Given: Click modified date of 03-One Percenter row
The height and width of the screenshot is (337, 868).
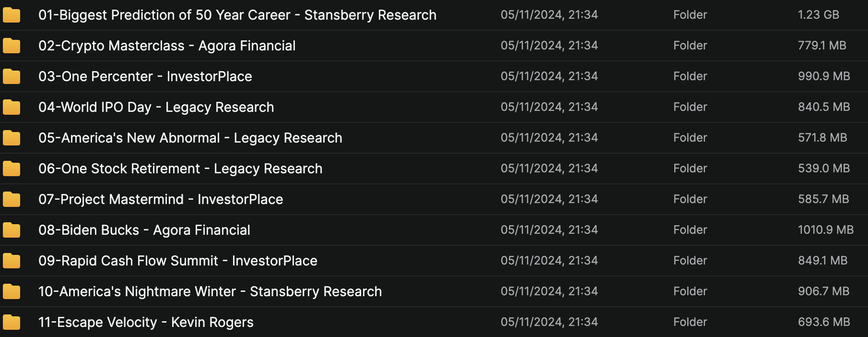Looking at the screenshot, I should point(549,76).
